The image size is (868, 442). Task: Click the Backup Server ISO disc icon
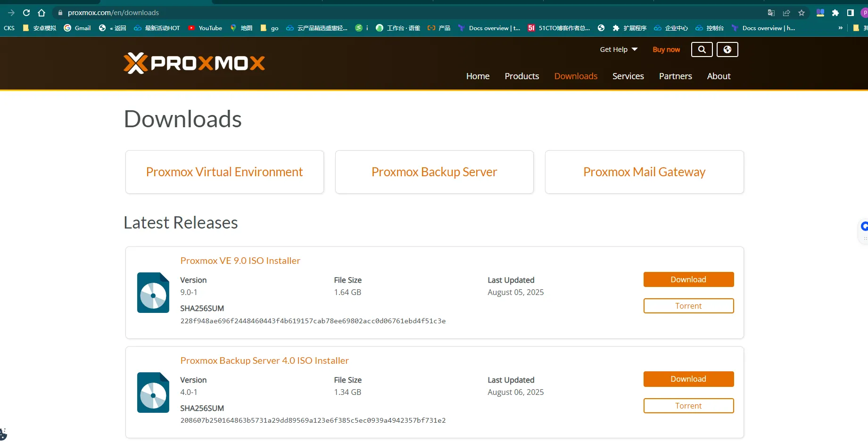(153, 393)
